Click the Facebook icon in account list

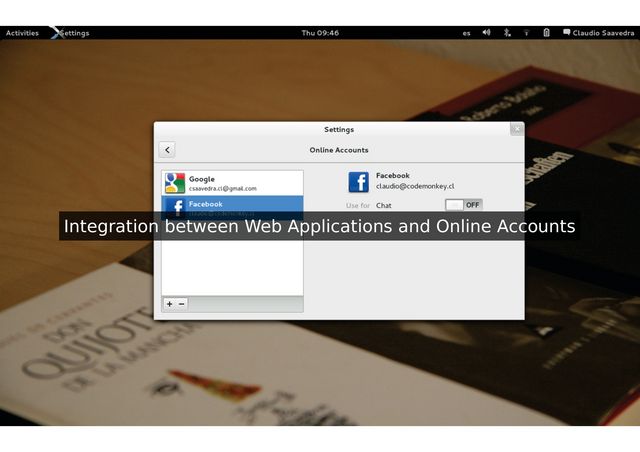[x=175, y=205]
